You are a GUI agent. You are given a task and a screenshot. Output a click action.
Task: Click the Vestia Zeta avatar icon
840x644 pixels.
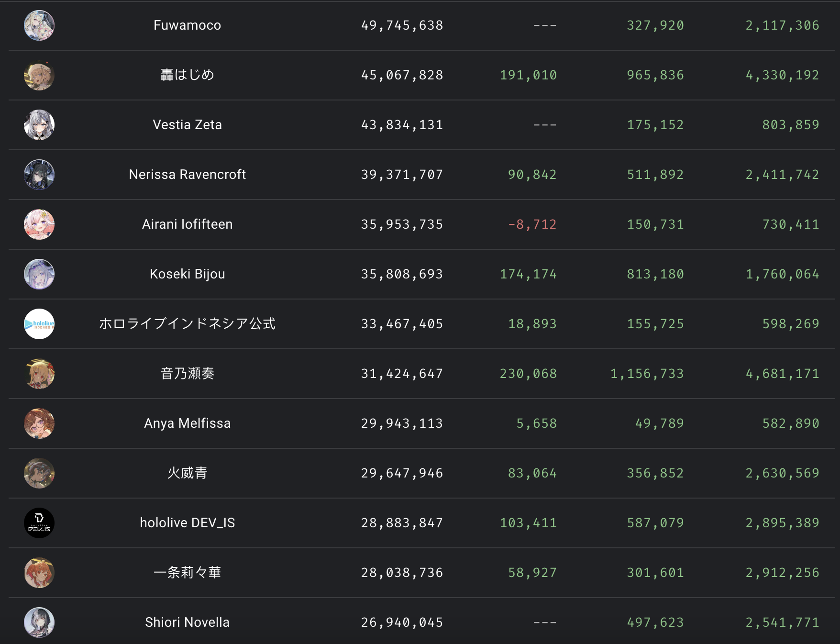click(39, 125)
